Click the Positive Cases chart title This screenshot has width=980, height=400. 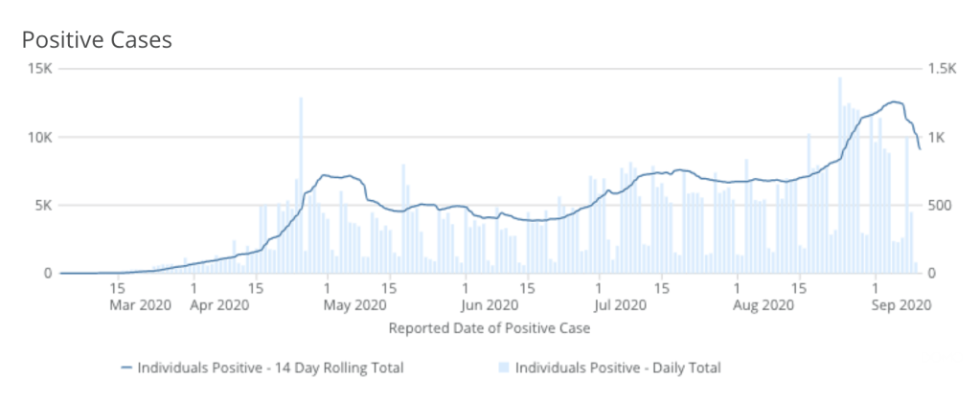pyautogui.click(x=97, y=40)
